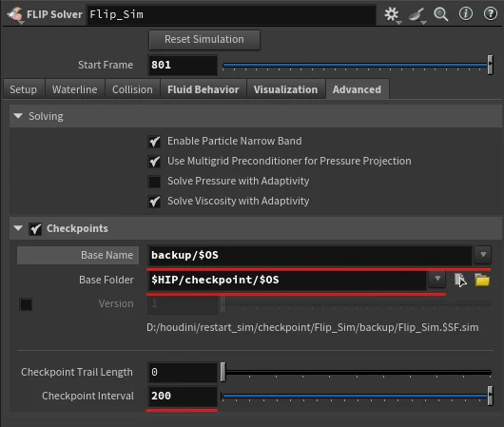Open the parameter search magnifier icon
Screen dimensions: 504x427
(441, 14)
